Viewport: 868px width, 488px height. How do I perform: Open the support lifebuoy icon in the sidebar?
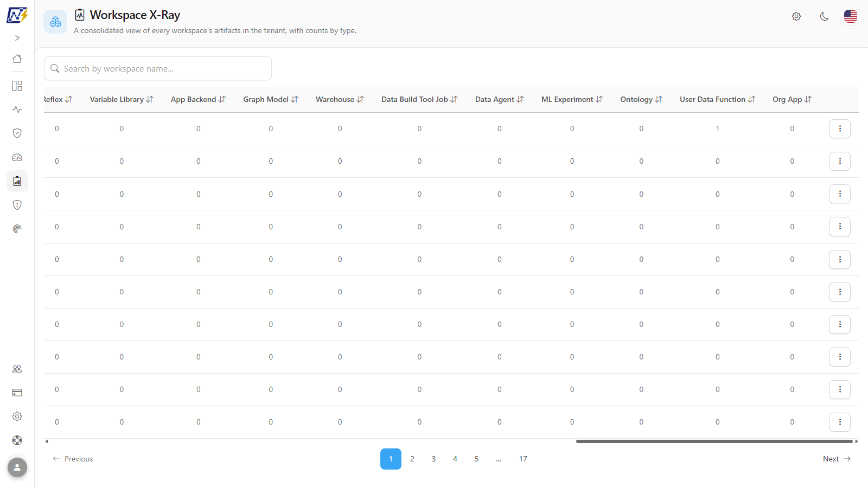coord(17,440)
